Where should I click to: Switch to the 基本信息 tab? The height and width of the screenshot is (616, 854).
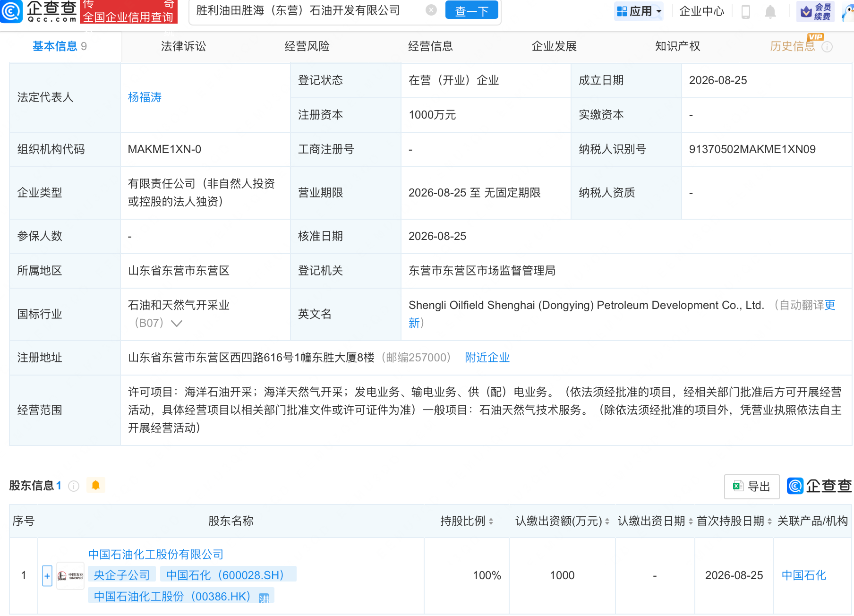[60, 46]
